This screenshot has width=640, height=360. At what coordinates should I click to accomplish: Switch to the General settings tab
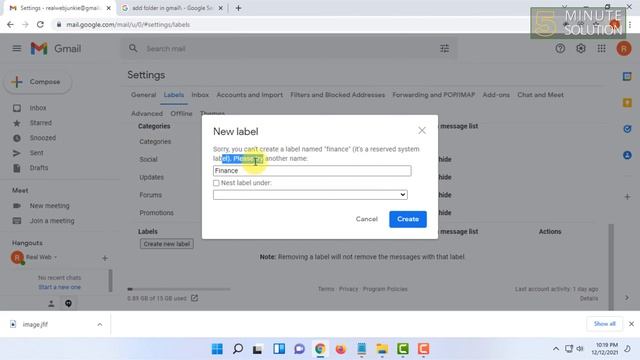143,95
